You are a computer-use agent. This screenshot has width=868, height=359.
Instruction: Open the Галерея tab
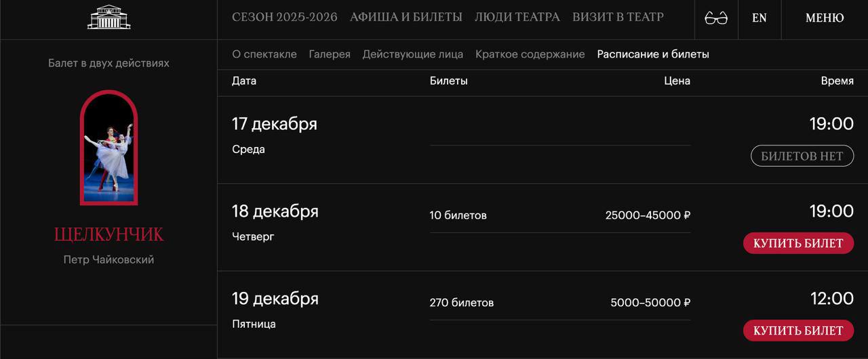click(330, 54)
